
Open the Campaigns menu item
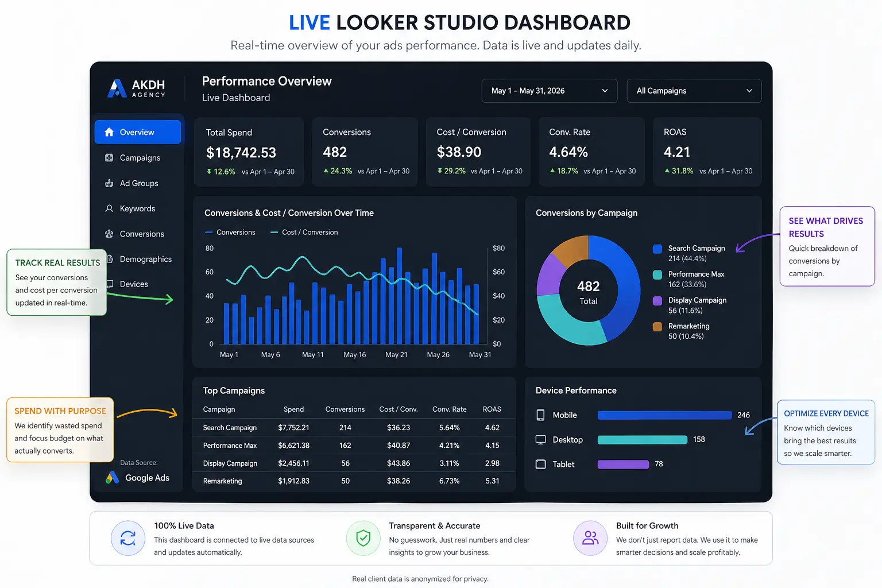(x=138, y=157)
